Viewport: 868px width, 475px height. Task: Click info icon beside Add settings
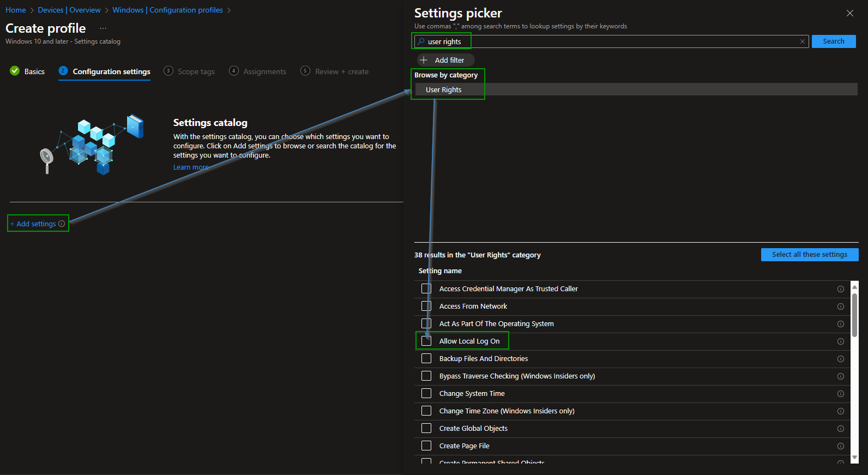point(62,224)
